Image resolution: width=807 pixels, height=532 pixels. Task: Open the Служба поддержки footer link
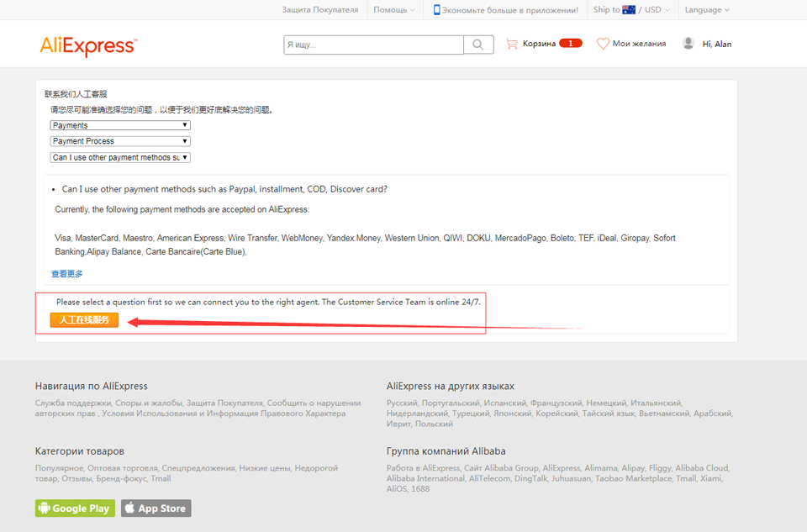click(73, 403)
